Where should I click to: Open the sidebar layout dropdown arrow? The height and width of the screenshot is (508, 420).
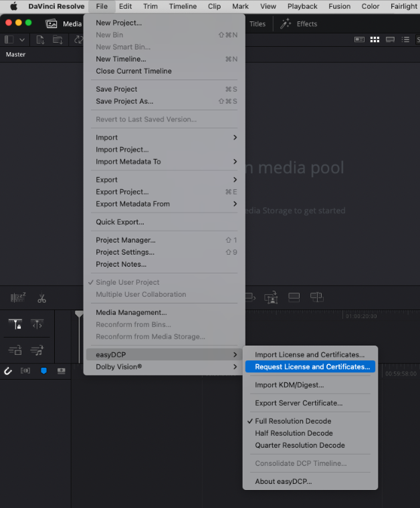tap(22, 40)
